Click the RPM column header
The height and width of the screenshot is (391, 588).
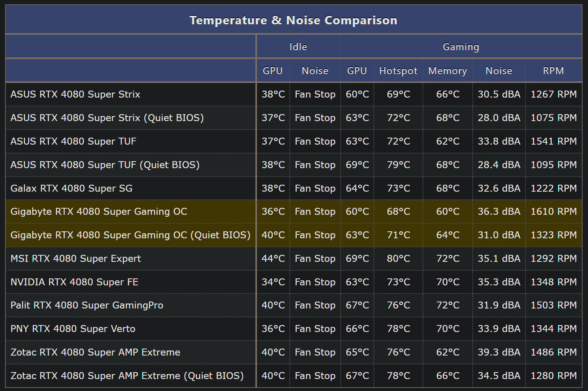click(553, 71)
